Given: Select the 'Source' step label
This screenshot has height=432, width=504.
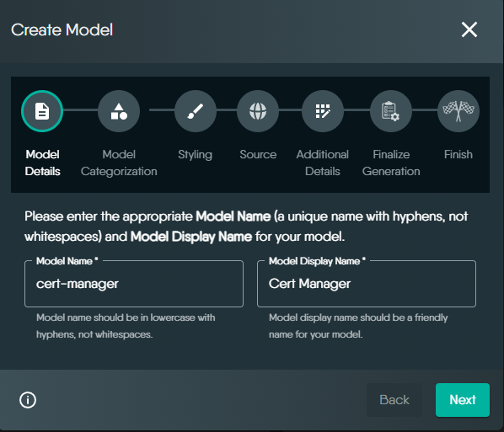Looking at the screenshot, I should (x=258, y=154).
